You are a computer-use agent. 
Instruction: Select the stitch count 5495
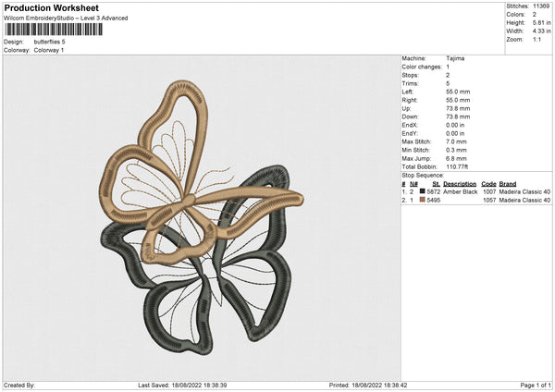click(x=434, y=201)
